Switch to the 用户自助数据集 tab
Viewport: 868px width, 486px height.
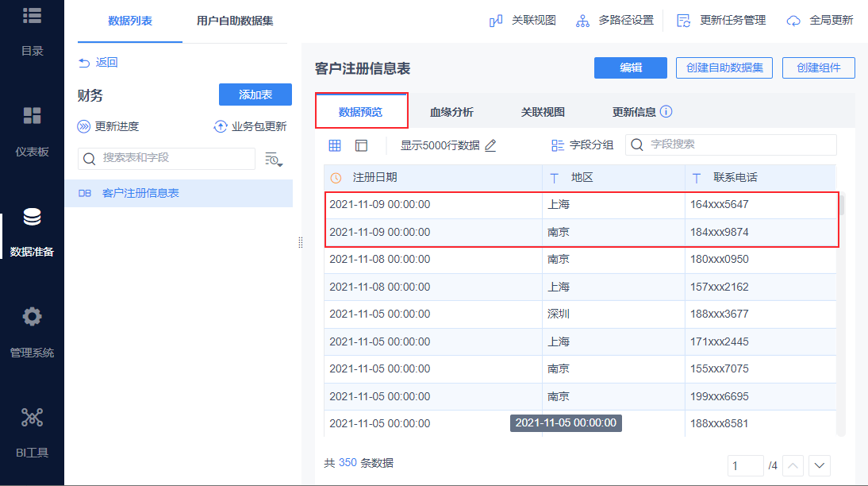click(x=235, y=21)
